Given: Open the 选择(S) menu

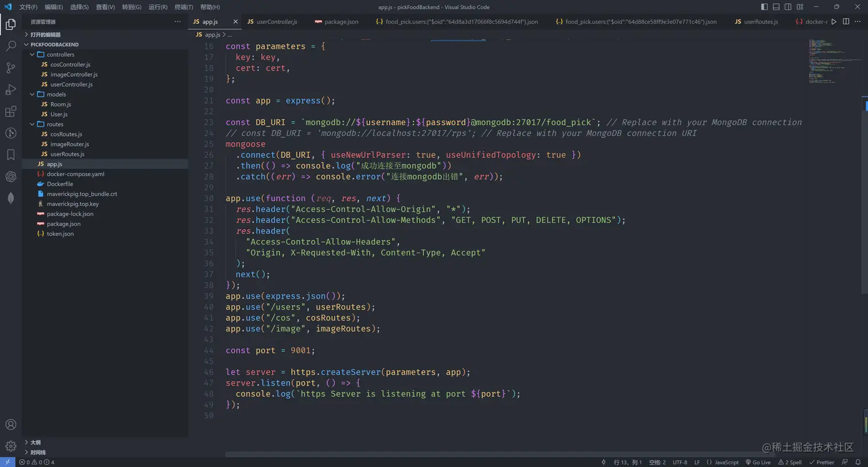Looking at the screenshot, I should (x=79, y=7).
